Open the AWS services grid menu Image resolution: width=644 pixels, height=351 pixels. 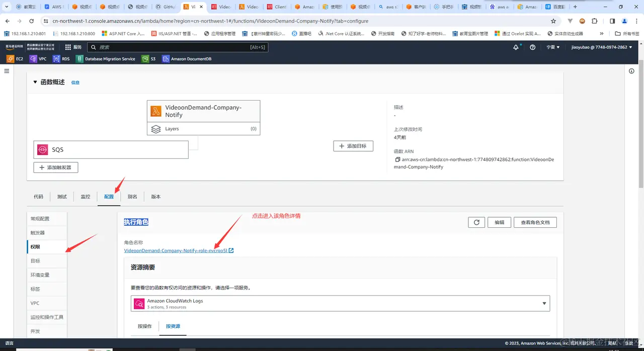(x=68, y=47)
